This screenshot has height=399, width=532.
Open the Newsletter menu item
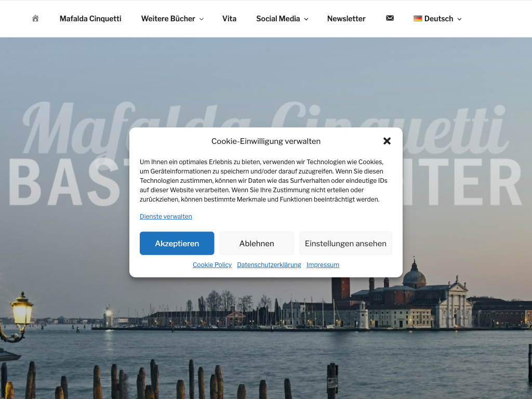346,19
